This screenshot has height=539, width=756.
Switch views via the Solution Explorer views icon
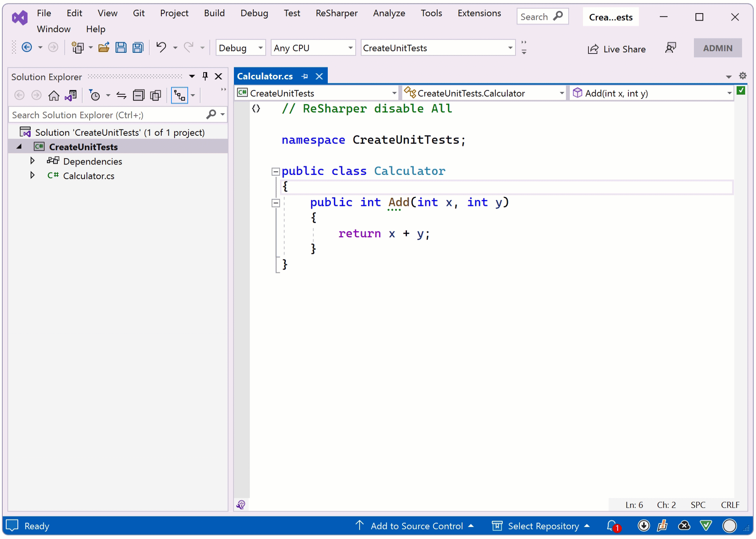(x=71, y=95)
